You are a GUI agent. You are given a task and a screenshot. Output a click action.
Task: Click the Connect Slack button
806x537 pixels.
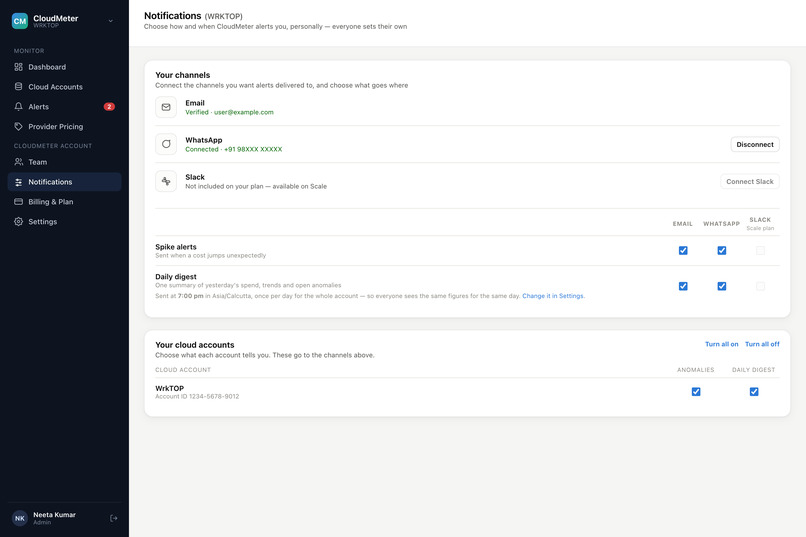tap(749, 181)
